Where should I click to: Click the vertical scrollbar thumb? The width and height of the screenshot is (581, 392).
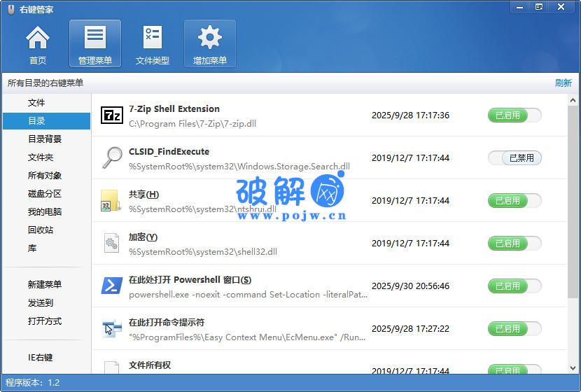(573, 202)
